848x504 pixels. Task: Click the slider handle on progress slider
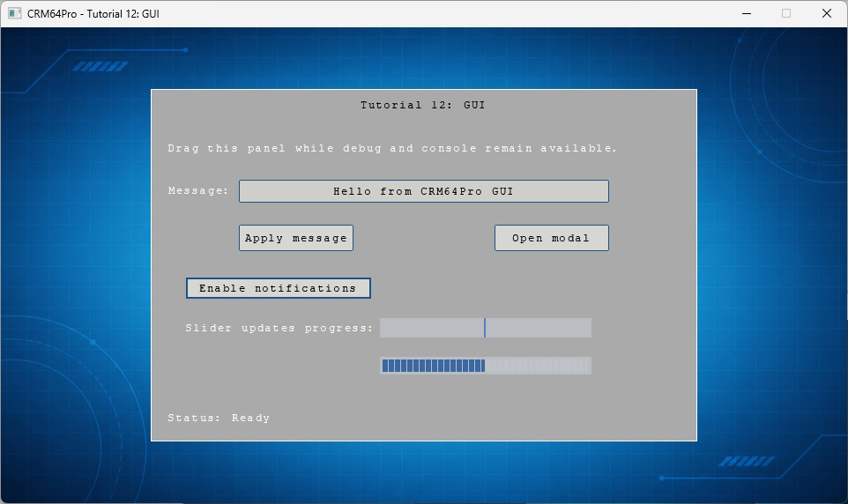tap(485, 328)
